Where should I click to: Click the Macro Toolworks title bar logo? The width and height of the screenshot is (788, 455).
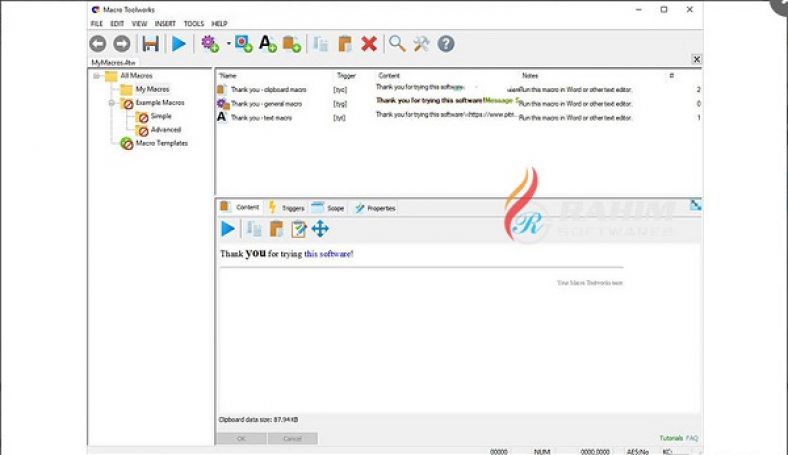(x=95, y=10)
